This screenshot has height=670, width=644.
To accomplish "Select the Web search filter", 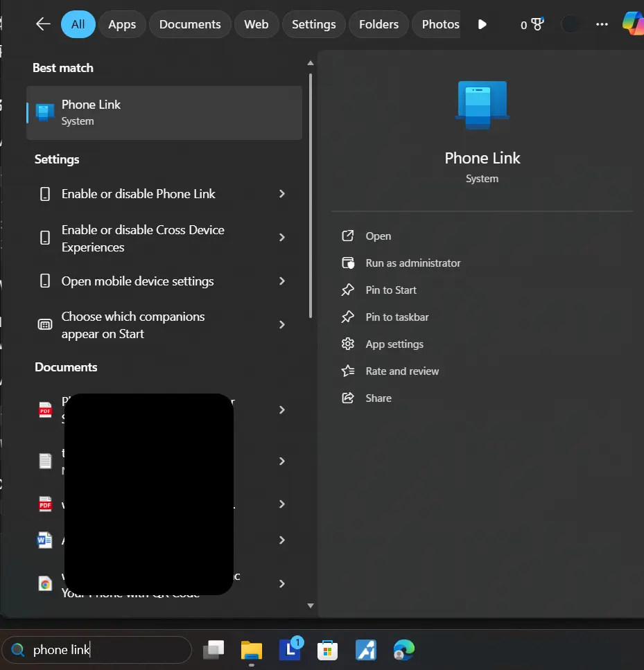I will coord(256,24).
